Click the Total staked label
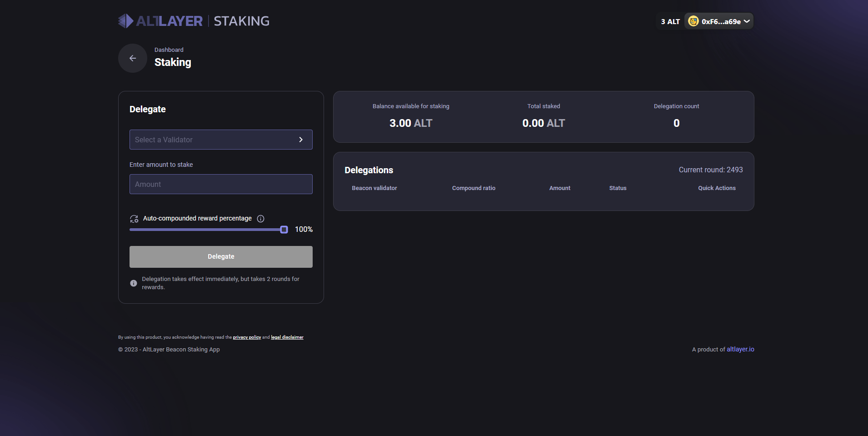The image size is (868, 436). (544, 106)
